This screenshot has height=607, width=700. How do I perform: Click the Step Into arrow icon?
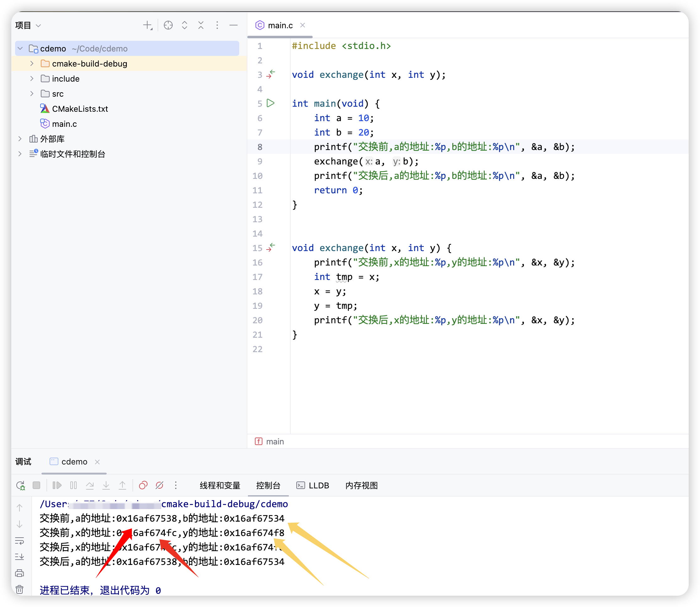coord(106,486)
